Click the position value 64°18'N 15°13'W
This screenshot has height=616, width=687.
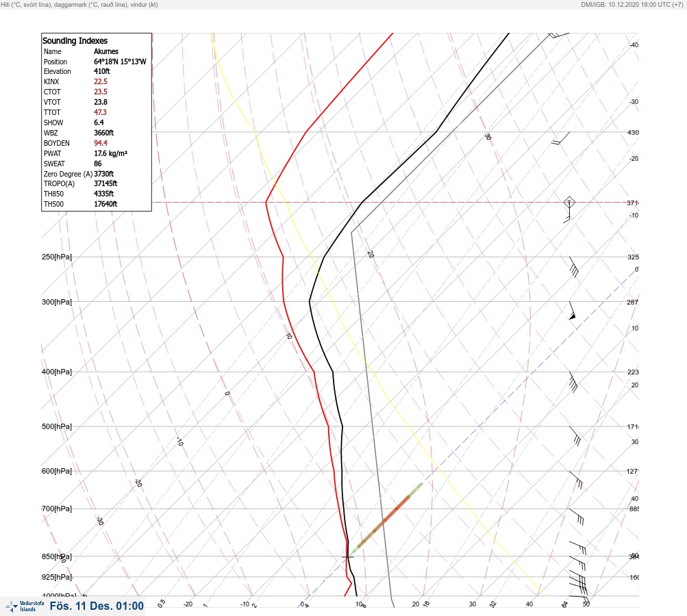120,62
